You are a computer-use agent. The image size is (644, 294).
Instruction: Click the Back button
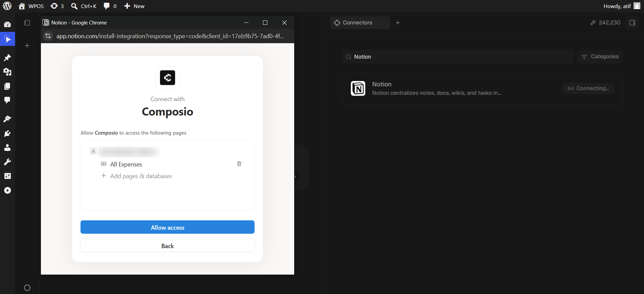pyautogui.click(x=167, y=245)
